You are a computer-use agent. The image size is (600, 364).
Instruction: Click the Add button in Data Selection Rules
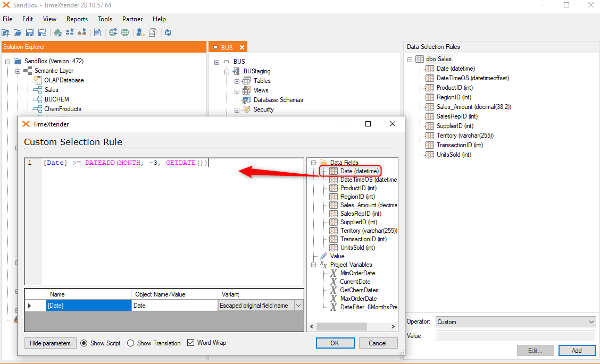[x=577, y=350]
